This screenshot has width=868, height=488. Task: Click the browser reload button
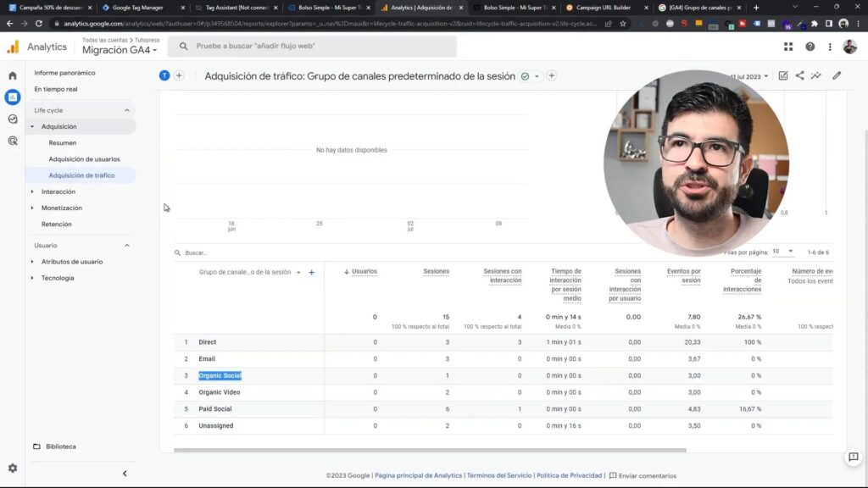point(39,24)
